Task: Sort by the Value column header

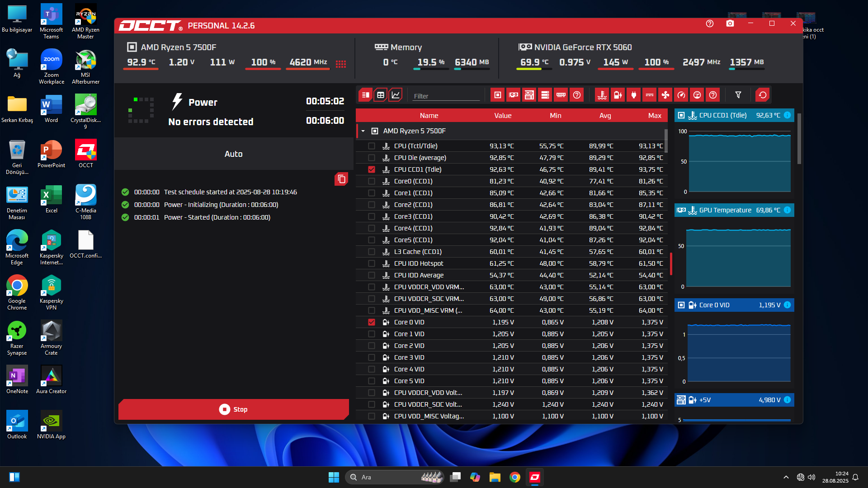Action: pos(503,116)
